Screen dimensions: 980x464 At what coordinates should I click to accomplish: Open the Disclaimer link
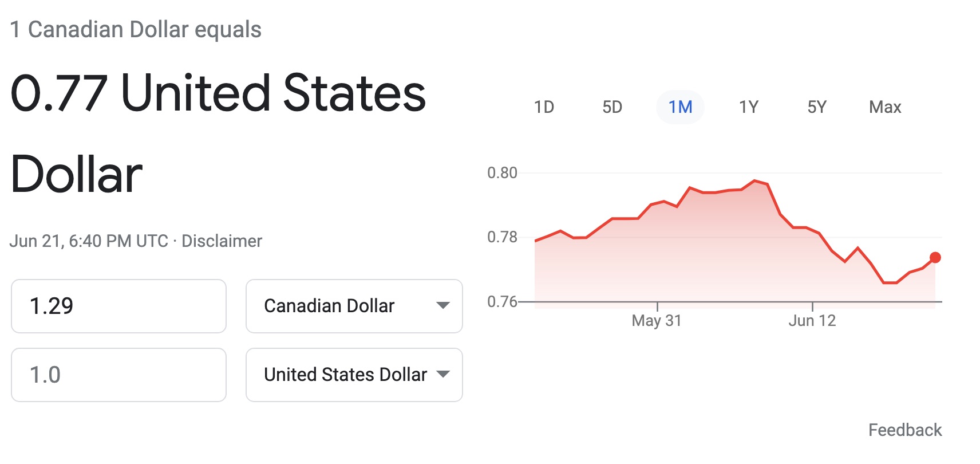coord(221,241)
